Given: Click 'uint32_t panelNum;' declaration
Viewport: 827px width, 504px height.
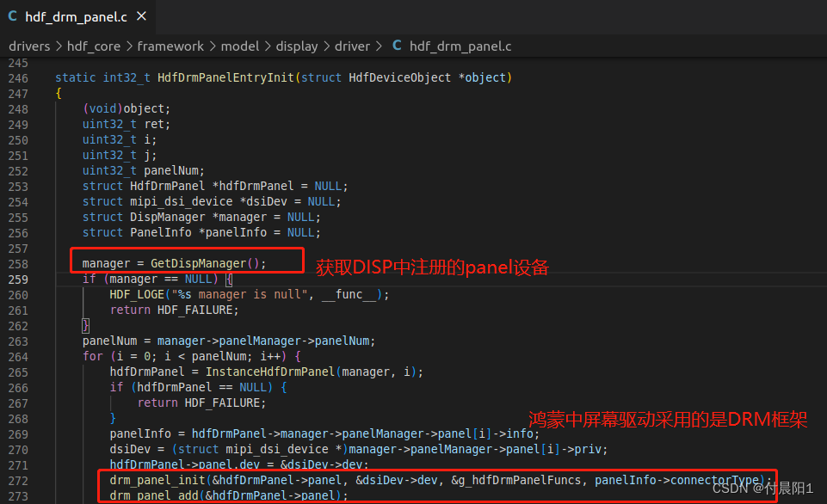Looking at the screenshot, I should pos(144,170).
